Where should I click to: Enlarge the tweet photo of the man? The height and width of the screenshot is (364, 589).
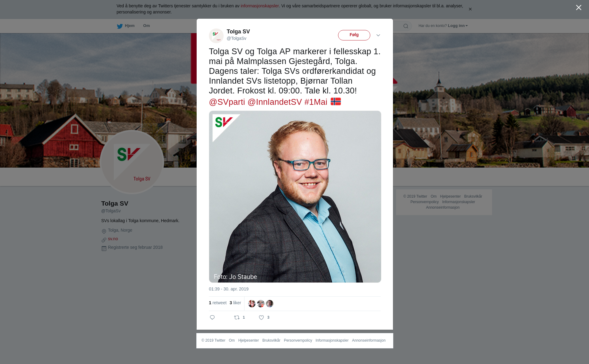click(x=295, y=197)
